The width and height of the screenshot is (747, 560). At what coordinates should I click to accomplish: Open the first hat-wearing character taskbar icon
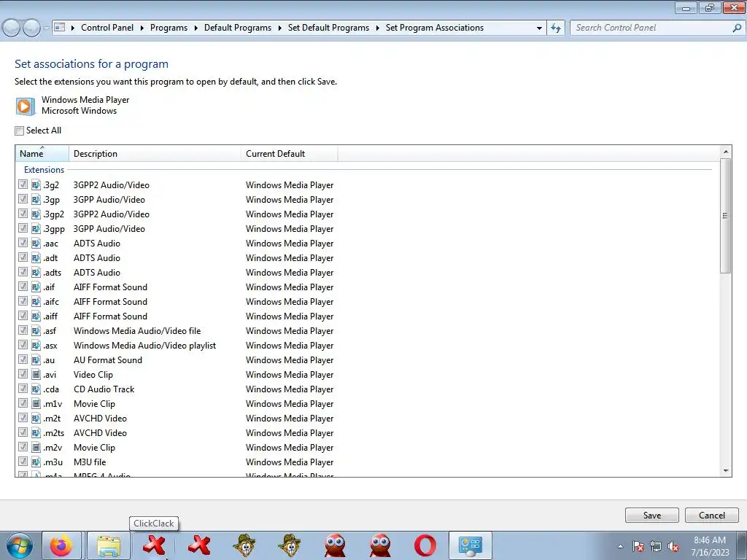(244, 545)
